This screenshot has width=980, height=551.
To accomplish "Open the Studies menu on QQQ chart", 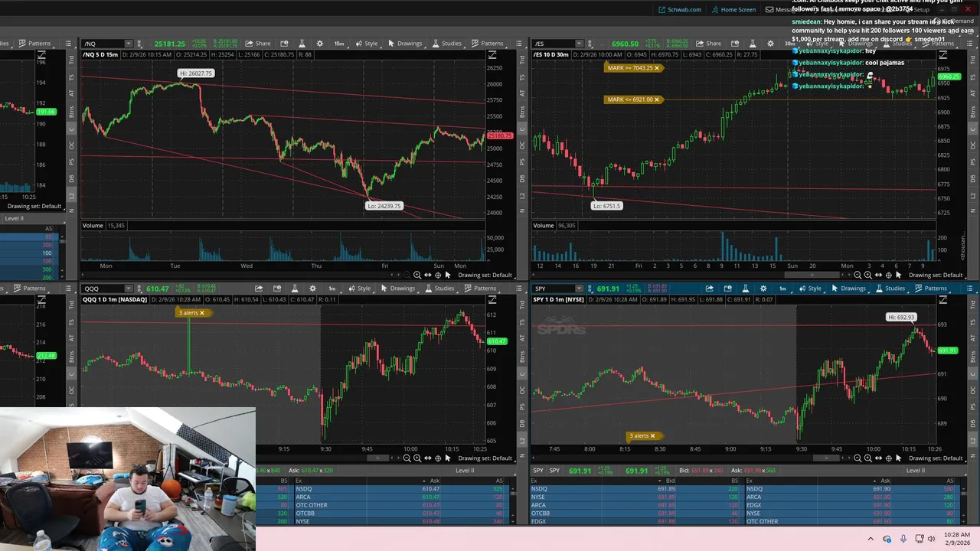I will [x=440, y=289].
